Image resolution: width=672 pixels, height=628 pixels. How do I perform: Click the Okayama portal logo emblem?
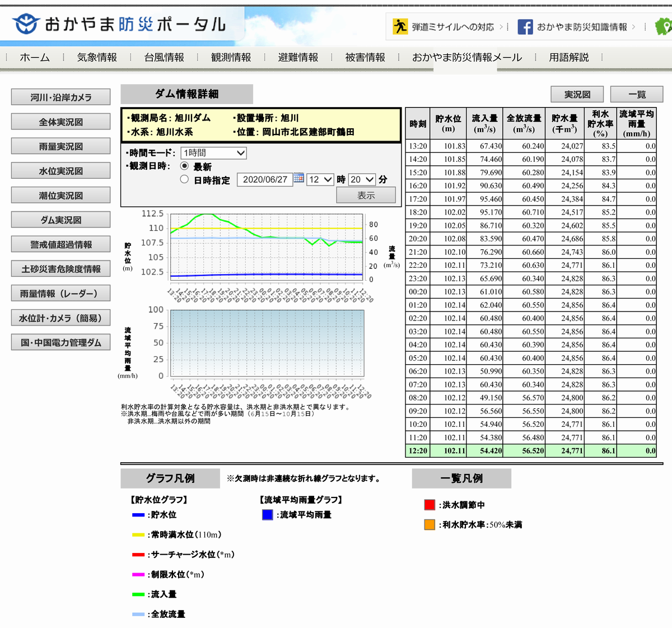[x=26, y=24]
